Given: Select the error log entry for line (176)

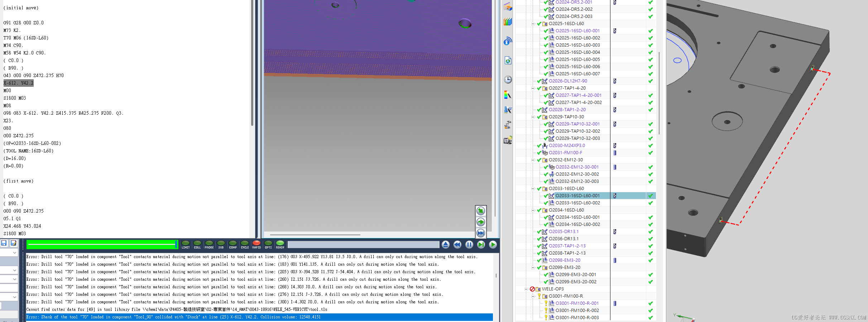Looking at the screenshot, I should click(x=252, y=257).
